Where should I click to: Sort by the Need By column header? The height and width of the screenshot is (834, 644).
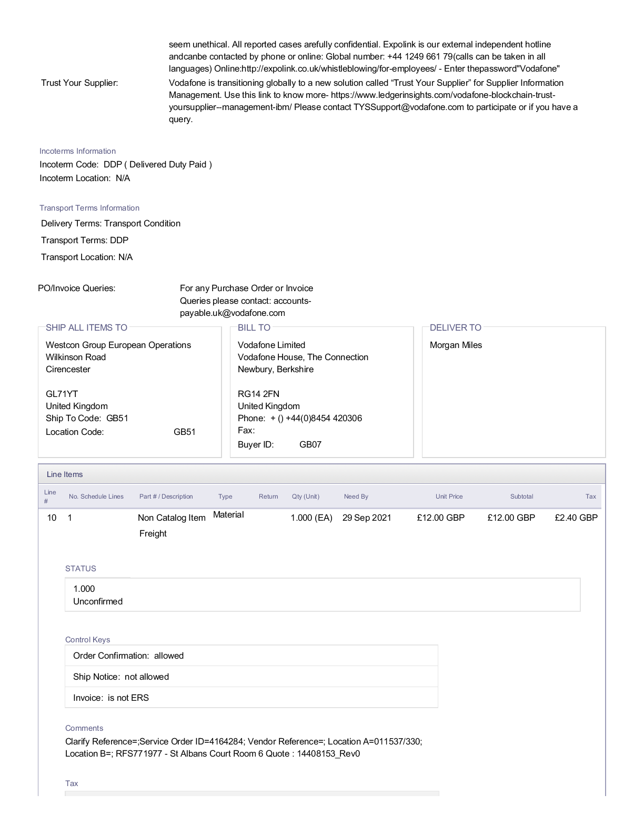tap(356, 497)
